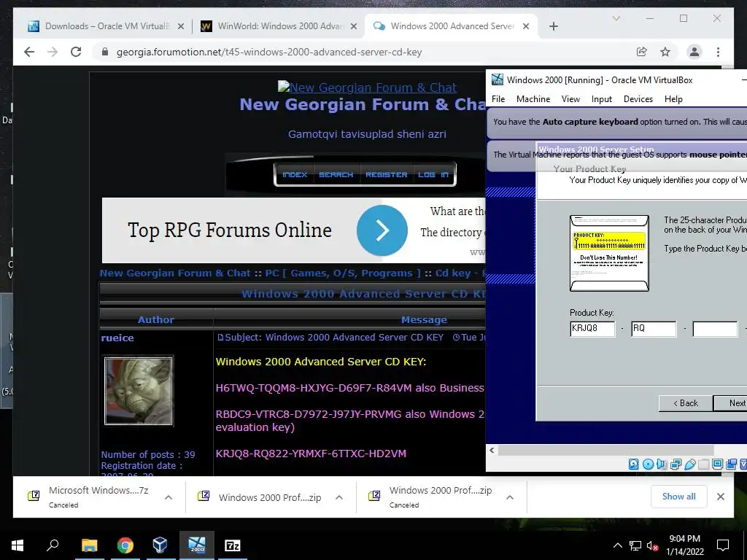Click rueice's Yoda avatar image
The image size is (747, 560).
138,391
